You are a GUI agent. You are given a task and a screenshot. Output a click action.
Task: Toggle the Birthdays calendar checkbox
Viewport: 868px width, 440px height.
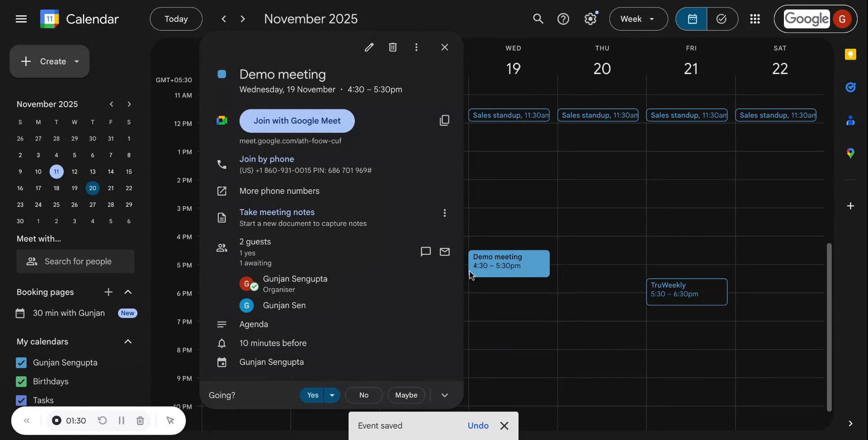click(21, 381)
